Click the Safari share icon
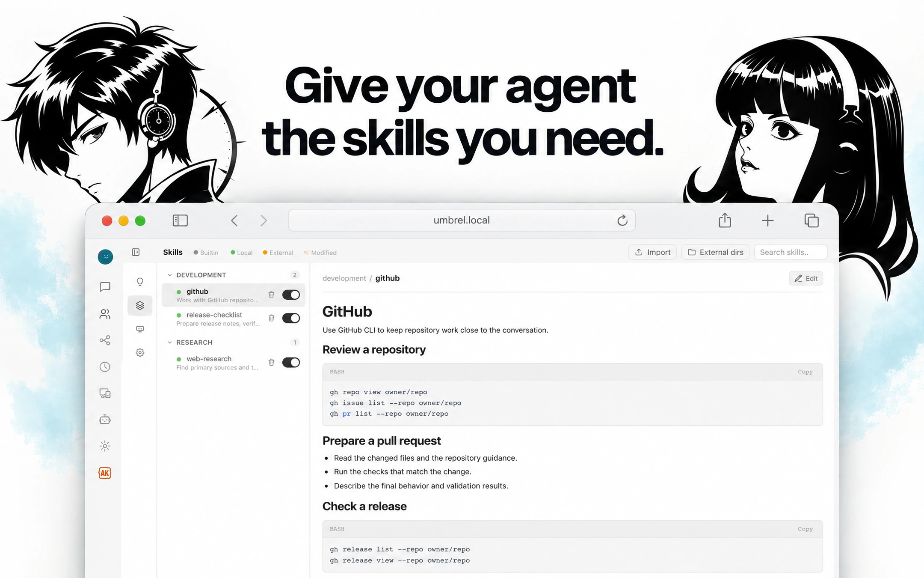924x578 pixels. (725, 220)
